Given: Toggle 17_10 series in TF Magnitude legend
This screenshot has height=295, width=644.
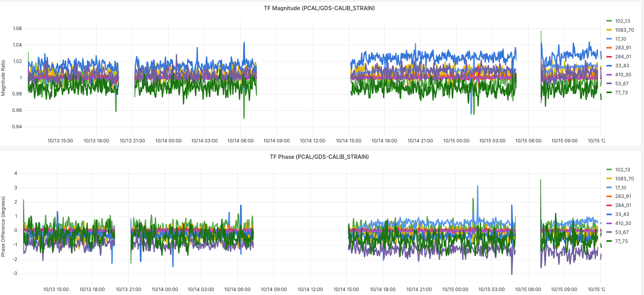Looking at the screenshot, I should coord(620,39).
